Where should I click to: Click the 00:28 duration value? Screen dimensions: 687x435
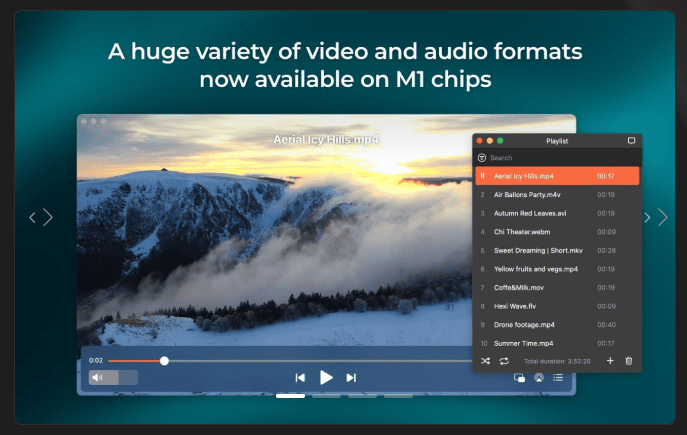tap(606, 251)
